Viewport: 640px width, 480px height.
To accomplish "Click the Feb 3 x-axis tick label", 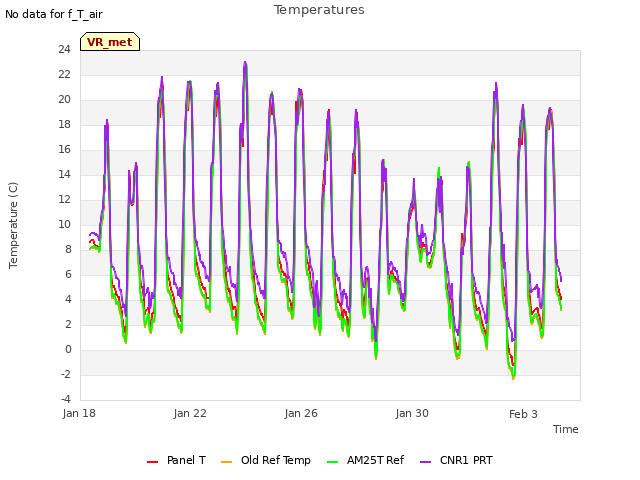I will [x=523, y=414].
